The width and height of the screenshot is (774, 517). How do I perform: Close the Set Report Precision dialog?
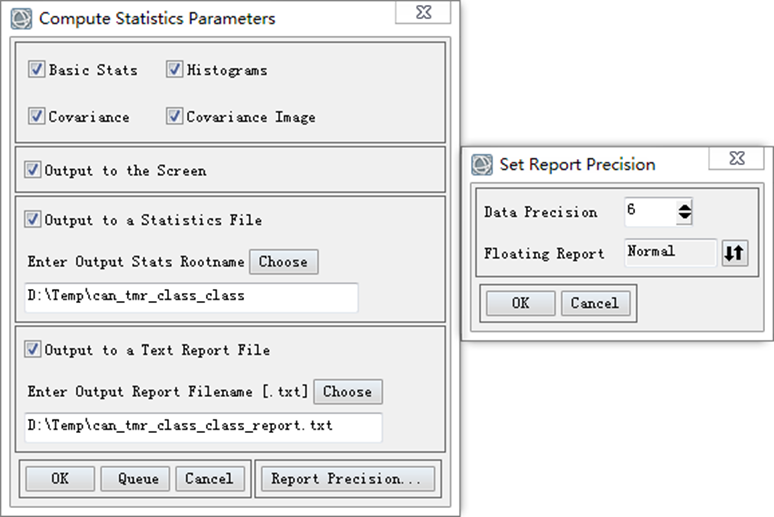pos(736,158)
